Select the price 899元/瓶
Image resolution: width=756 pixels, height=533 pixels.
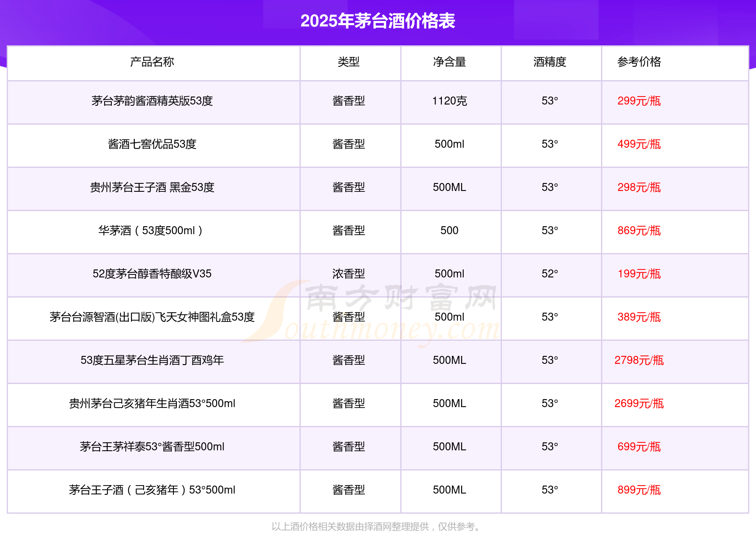[x=639, y=490]
